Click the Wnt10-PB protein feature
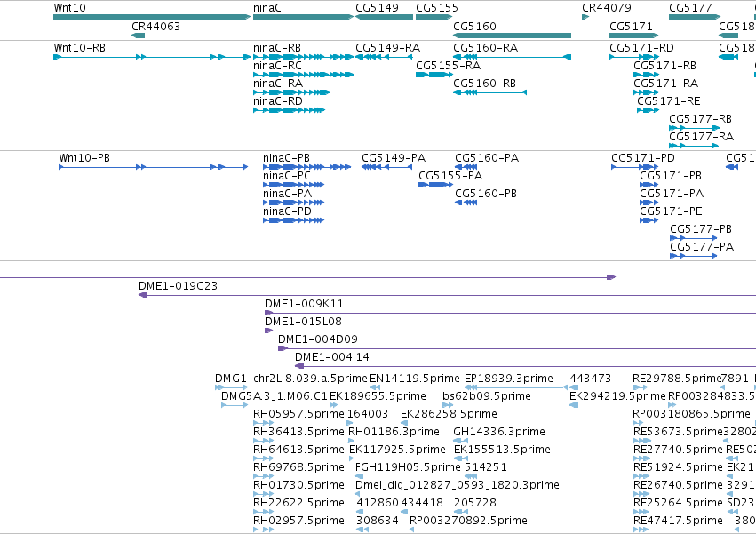This screenshot has height=534, width=756. (154, 167)
